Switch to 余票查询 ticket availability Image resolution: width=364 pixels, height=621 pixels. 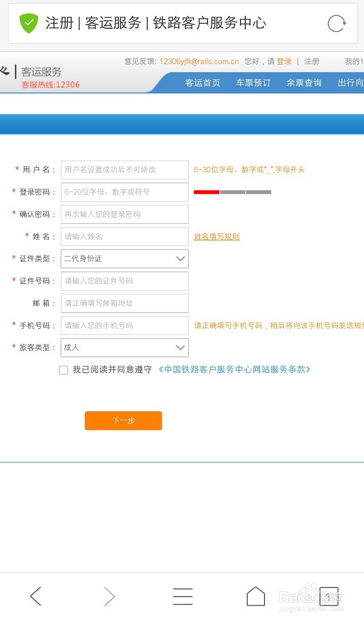pos(304,83)
